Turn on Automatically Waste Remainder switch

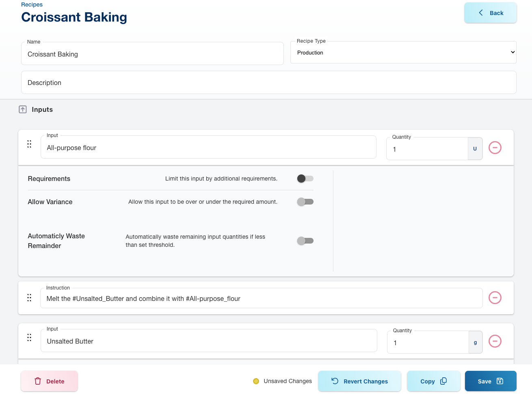point(305,241)
